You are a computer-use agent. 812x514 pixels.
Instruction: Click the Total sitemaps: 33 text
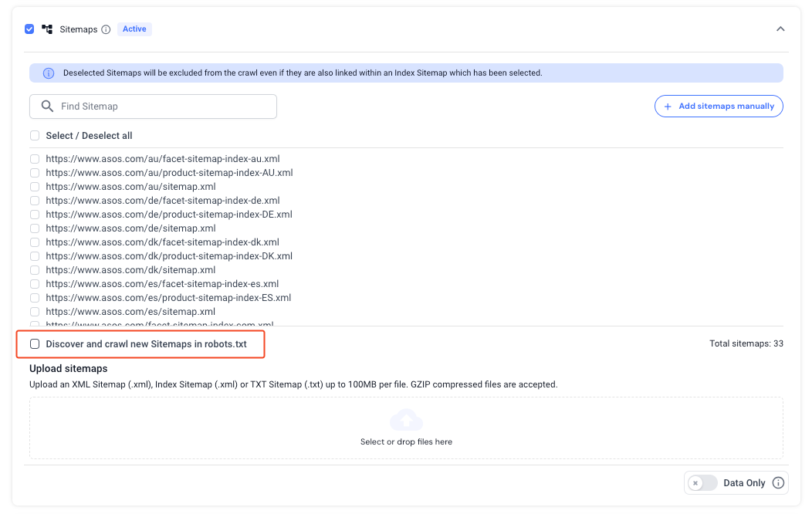[x=746, y=343]
